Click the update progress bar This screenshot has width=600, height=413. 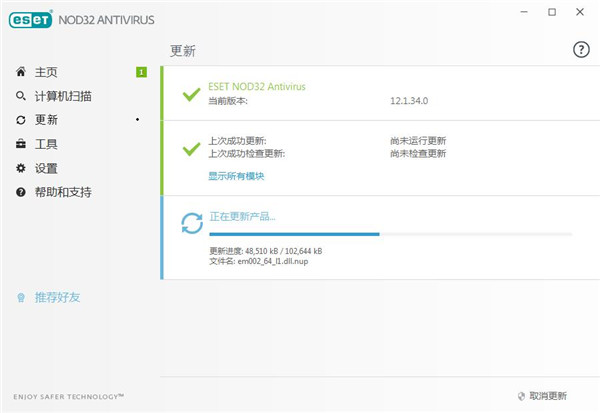(x=390, y=234)
